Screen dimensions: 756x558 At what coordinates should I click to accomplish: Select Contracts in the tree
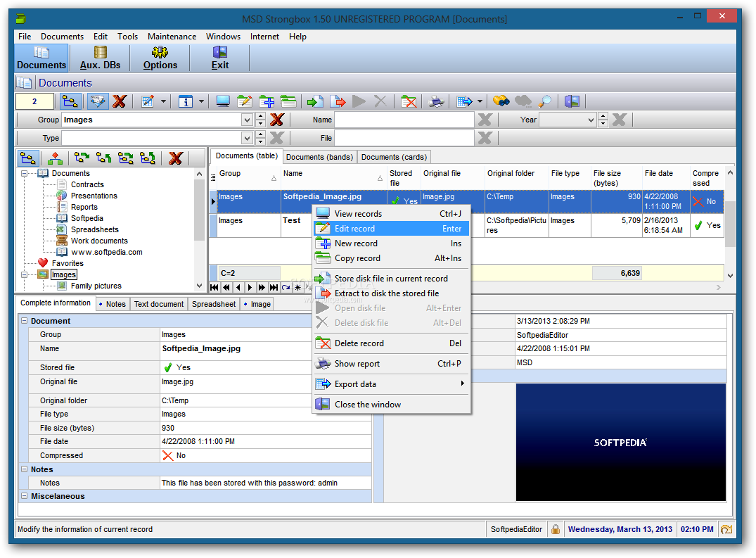pos(87,184)
